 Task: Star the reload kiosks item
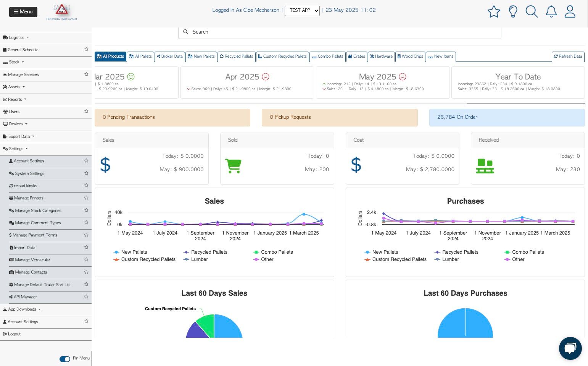86,186
